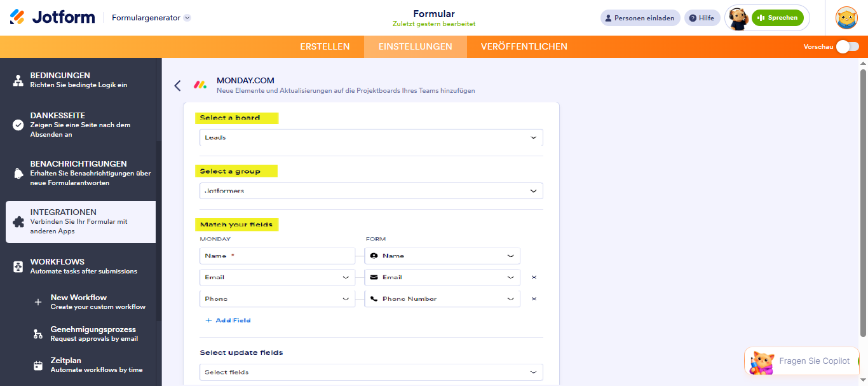Click the Copilot cat mascot icon

pos(762,362)
